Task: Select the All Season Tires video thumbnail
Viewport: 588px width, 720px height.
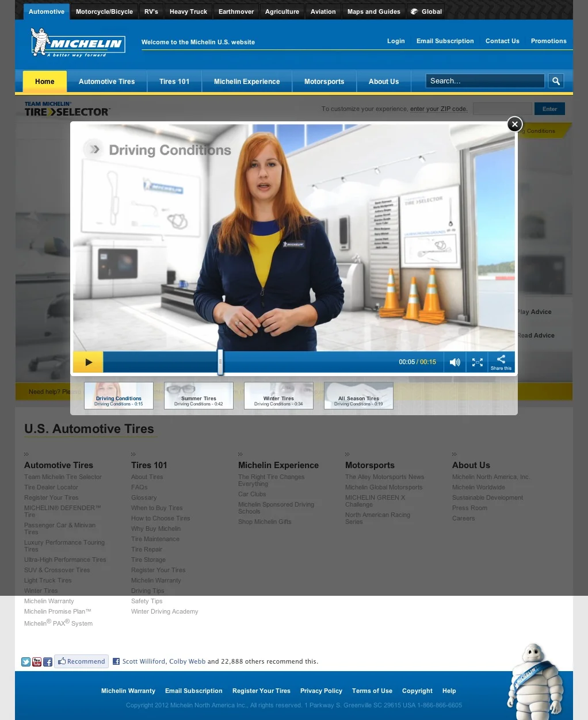Action: point(358,396)
